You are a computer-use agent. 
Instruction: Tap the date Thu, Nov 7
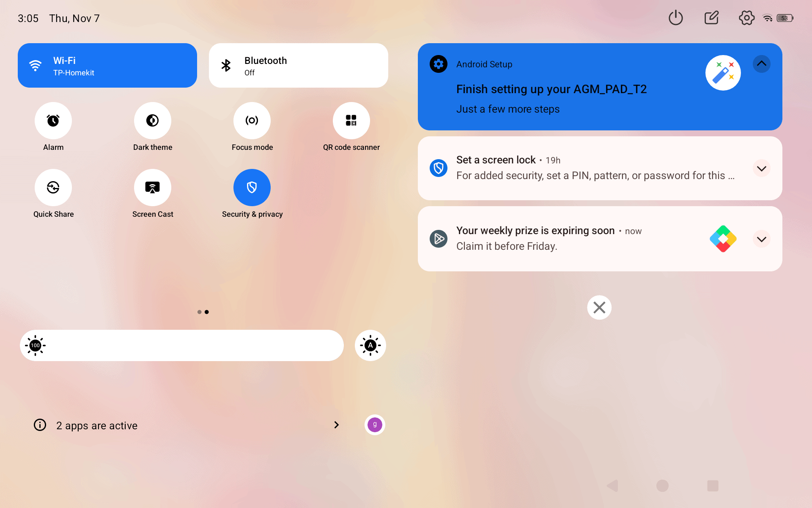74,18
